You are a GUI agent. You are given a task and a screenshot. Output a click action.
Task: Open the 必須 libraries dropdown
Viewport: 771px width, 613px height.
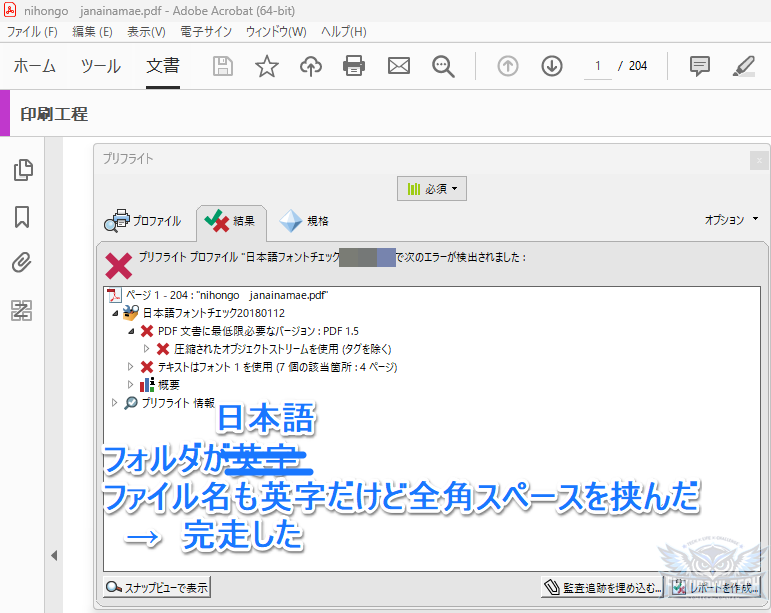432,189
